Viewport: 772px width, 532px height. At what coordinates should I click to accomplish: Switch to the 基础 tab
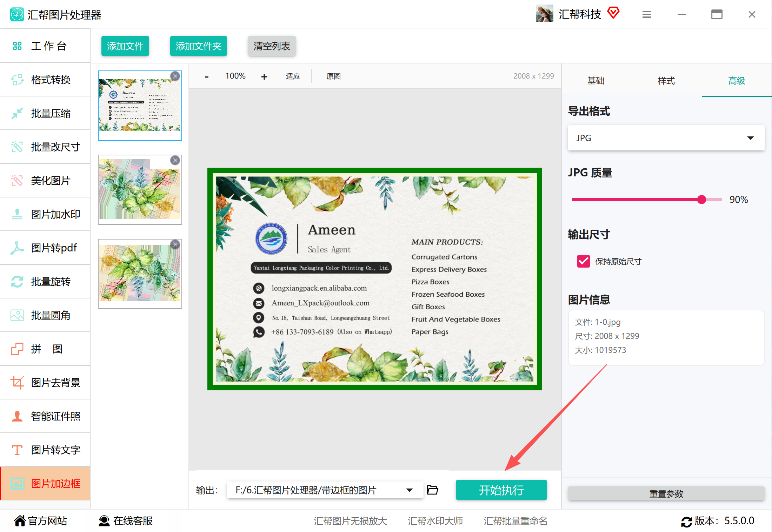(596, 81)
